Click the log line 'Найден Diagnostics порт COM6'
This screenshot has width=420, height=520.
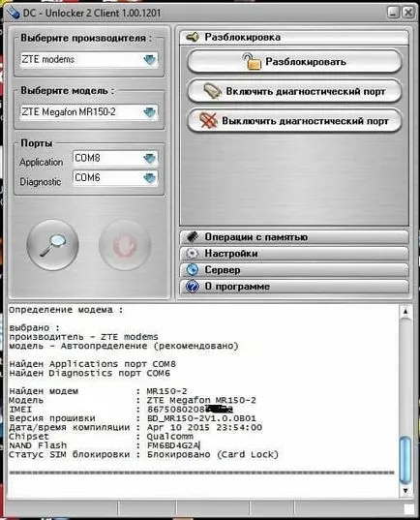[x=89, y=373]
